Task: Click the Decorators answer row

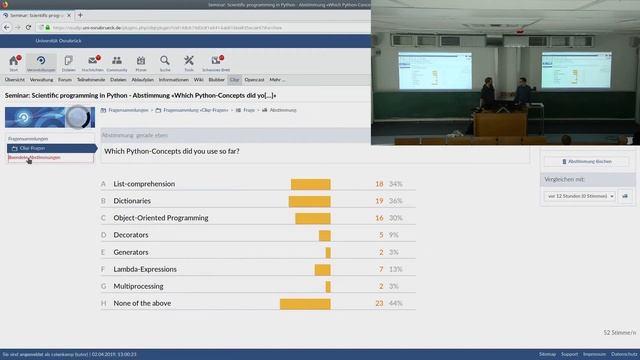Action: point(258,235)
